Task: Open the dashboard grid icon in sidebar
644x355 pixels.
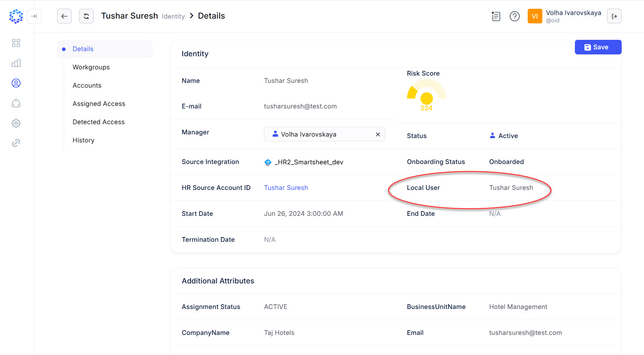Action: coord(16,43)
